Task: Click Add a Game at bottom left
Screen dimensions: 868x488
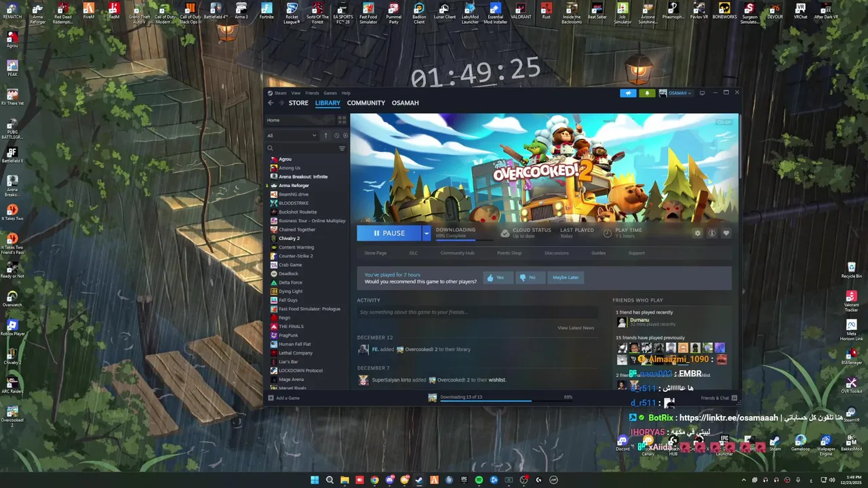Action: click(284, 398)
